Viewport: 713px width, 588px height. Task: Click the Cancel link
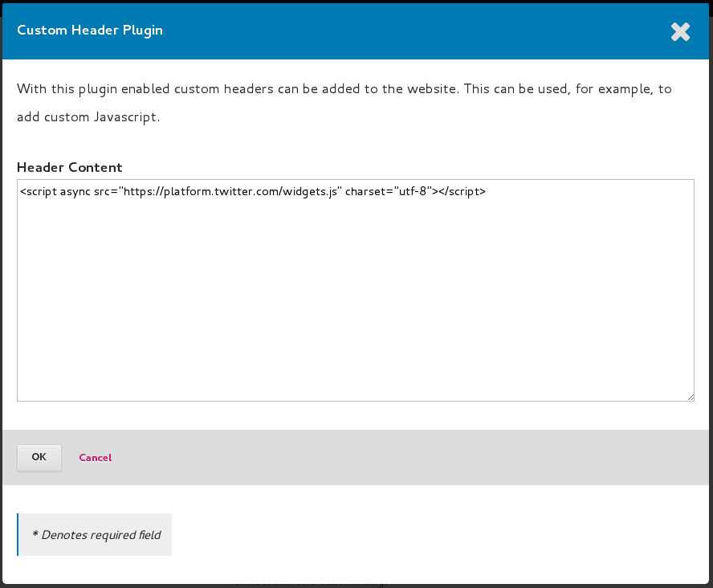[x=95, y=457]
